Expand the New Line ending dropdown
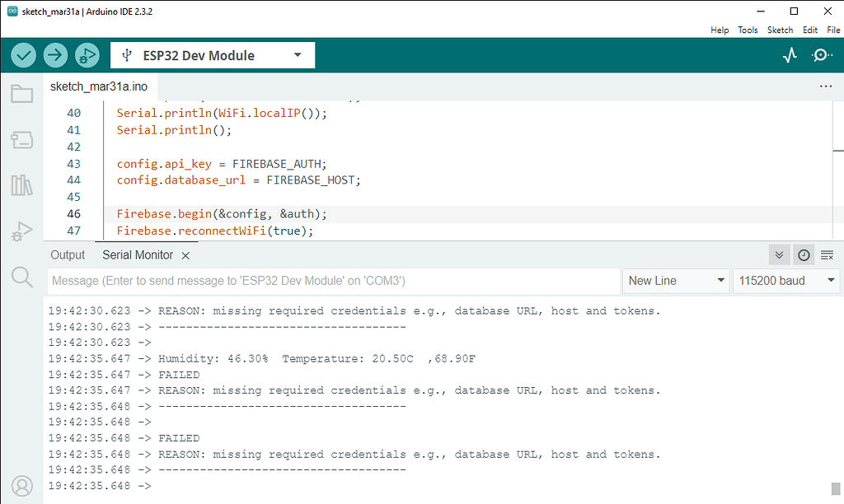This screenshot has height=504, width=844. coord(676,281)
